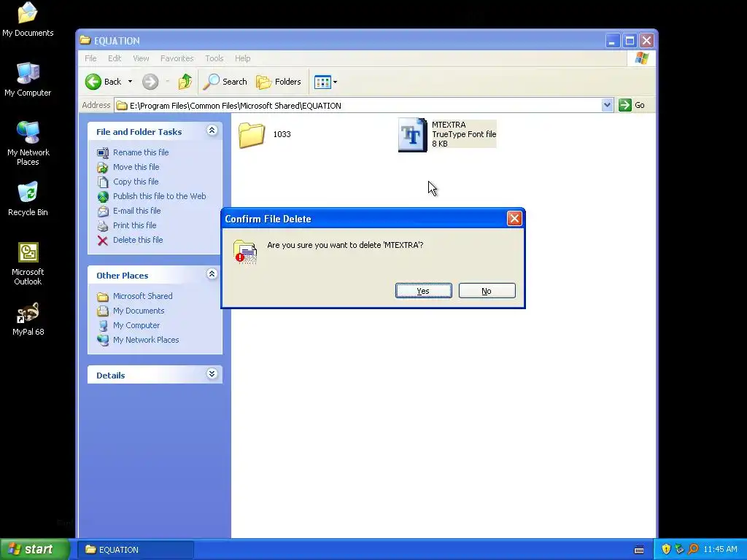Viewport: 747px width, 560px height.
Task: Toggle the Folders pane
Action: tap(279, 82)
